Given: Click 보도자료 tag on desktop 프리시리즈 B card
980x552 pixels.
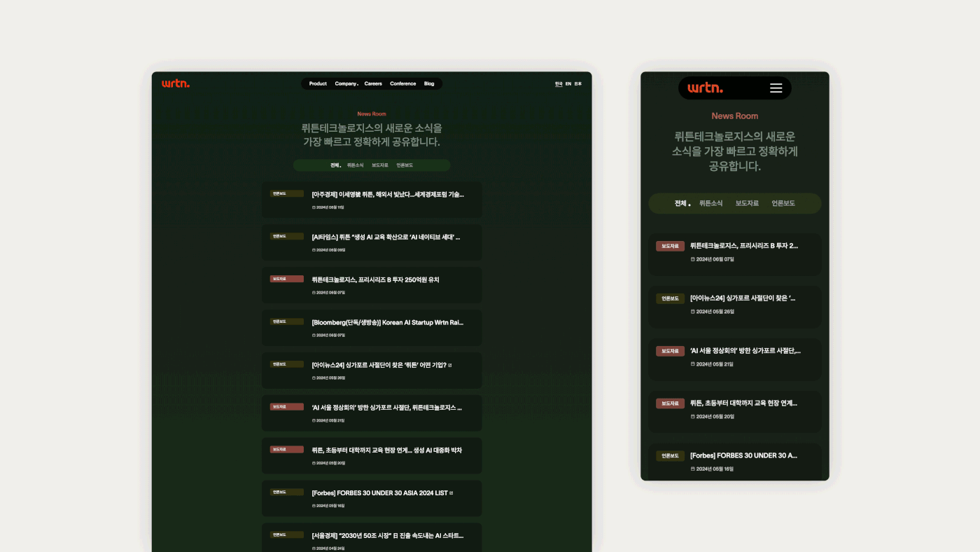Looking at the screenshot, I should click(287, 279).
